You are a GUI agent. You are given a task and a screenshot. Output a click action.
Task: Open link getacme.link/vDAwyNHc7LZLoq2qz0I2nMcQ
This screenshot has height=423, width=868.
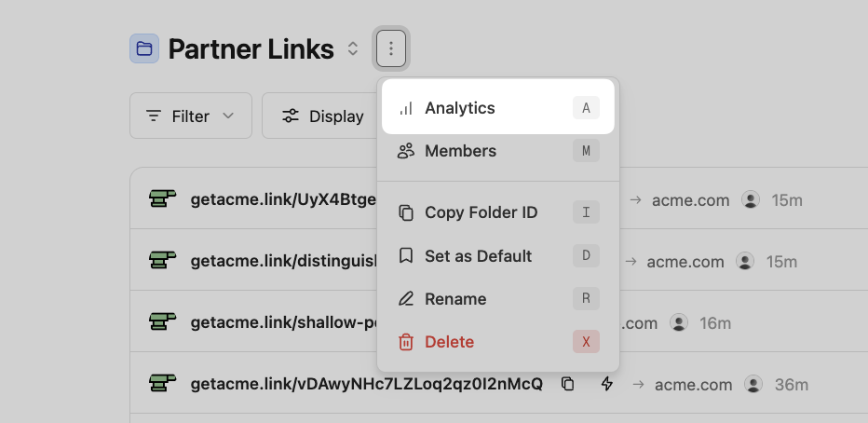pos(366,384)
